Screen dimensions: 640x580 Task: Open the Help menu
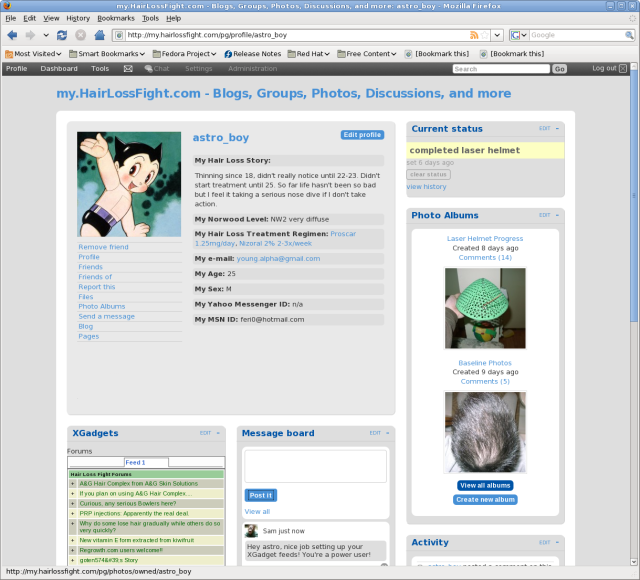[173, 18]
